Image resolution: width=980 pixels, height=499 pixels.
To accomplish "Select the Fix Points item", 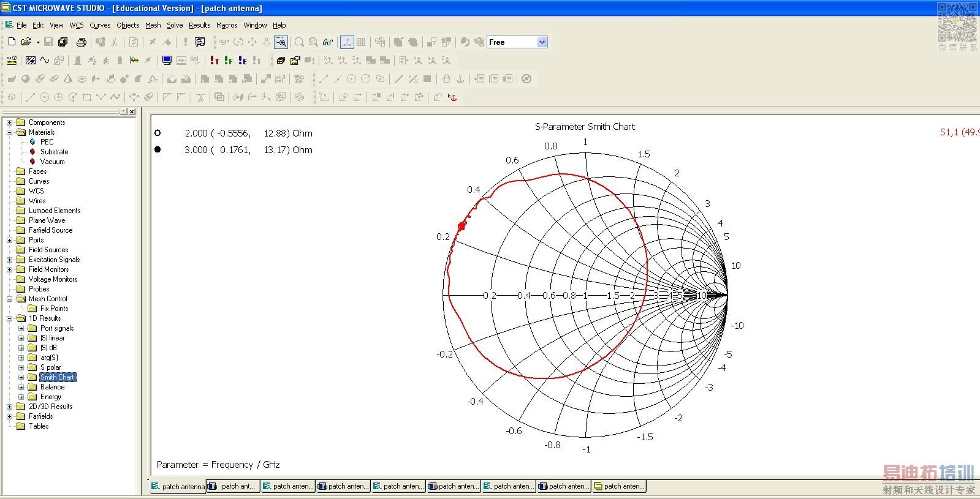I will pos(55,309).
